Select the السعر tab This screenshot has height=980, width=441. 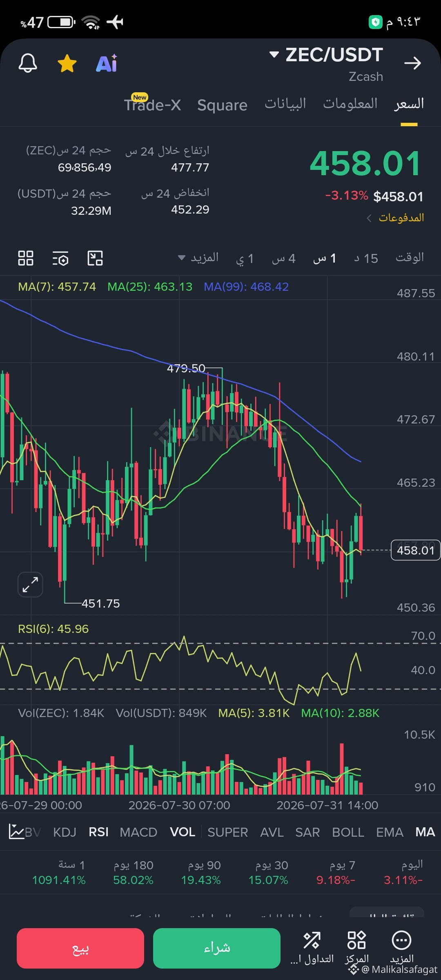(x=409, y=104)
